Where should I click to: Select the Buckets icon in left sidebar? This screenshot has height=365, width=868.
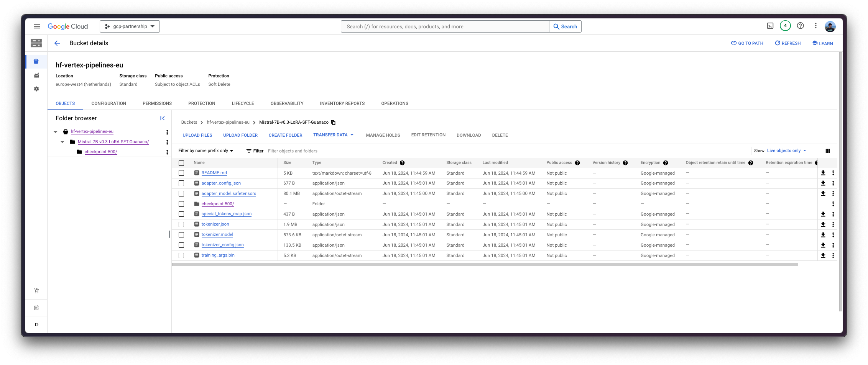(x=36, y=62)
